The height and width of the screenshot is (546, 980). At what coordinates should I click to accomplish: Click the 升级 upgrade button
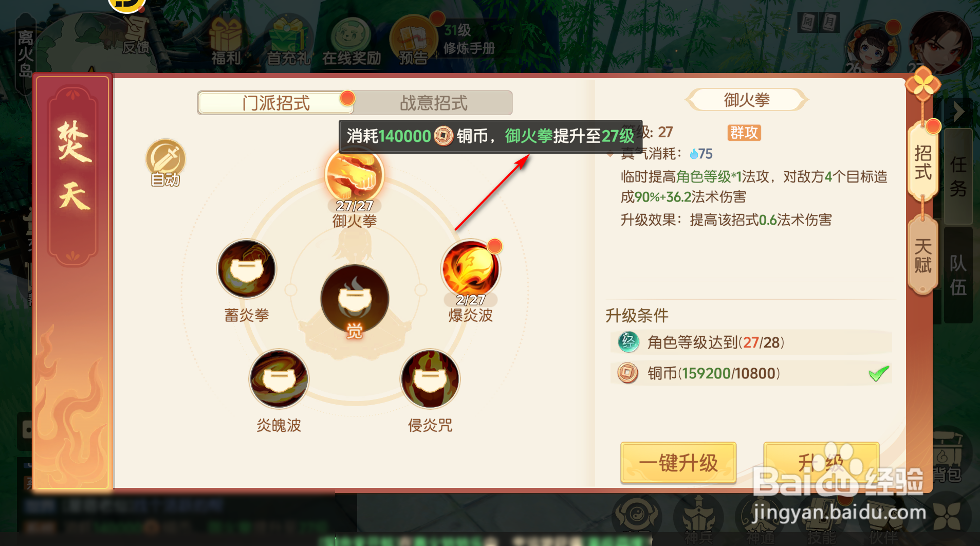(x=821, y=462)
